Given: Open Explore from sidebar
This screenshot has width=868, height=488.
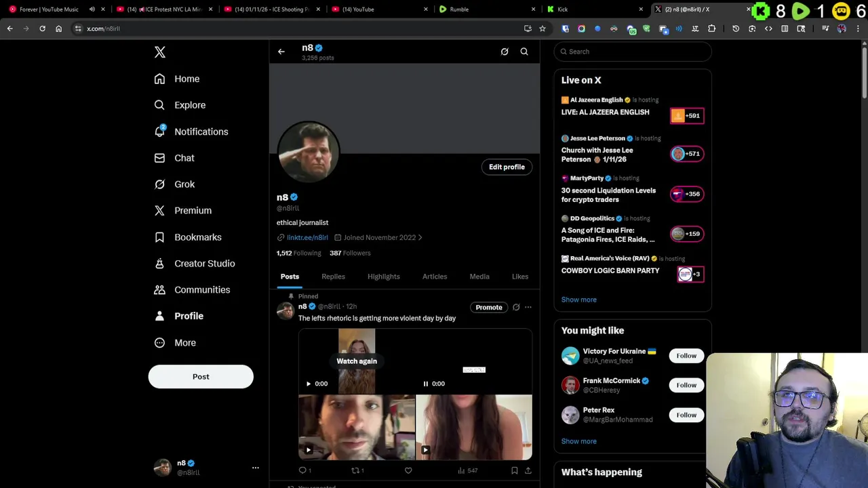Looking at the screenshot, I should [180, 105].
